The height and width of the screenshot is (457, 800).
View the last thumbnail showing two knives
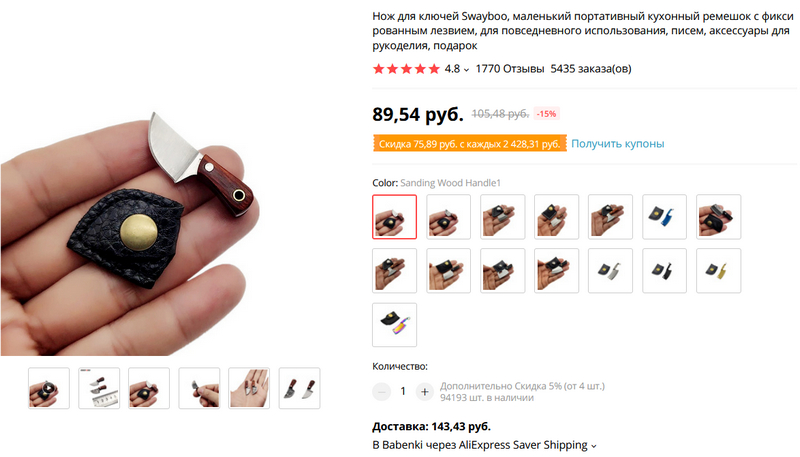[299, 388]
